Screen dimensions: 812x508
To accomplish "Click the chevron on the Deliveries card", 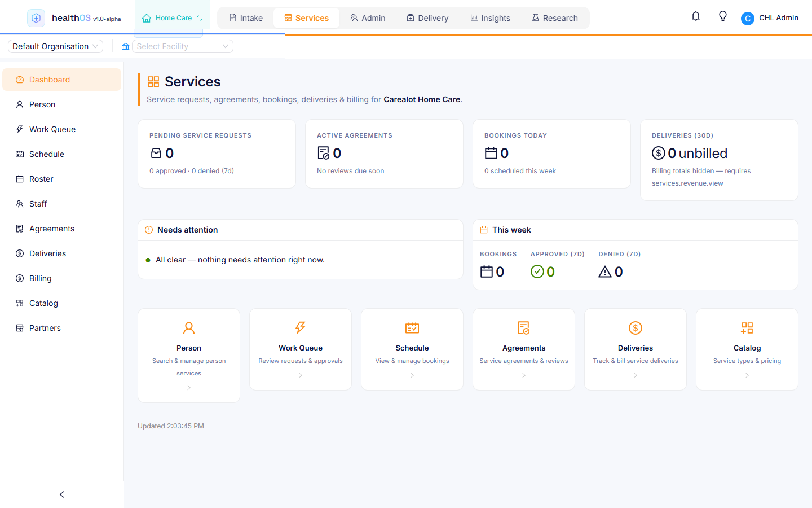I will (x=636, y=375).
